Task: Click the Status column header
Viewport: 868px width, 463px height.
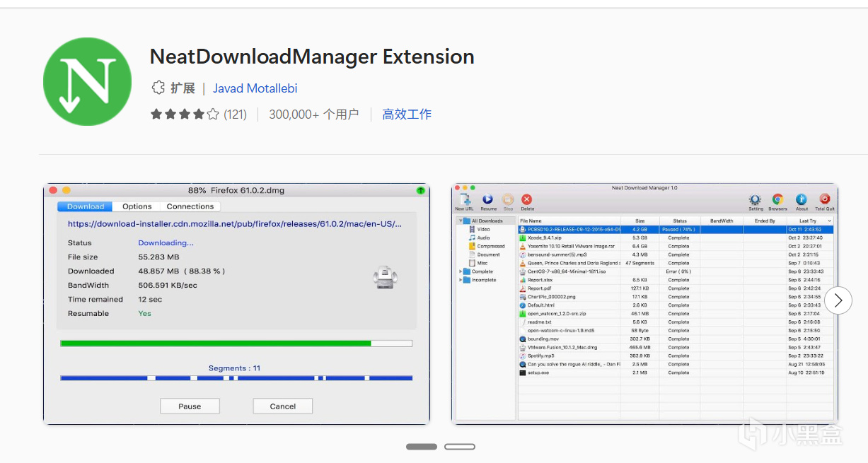Action: click(680, 221)
